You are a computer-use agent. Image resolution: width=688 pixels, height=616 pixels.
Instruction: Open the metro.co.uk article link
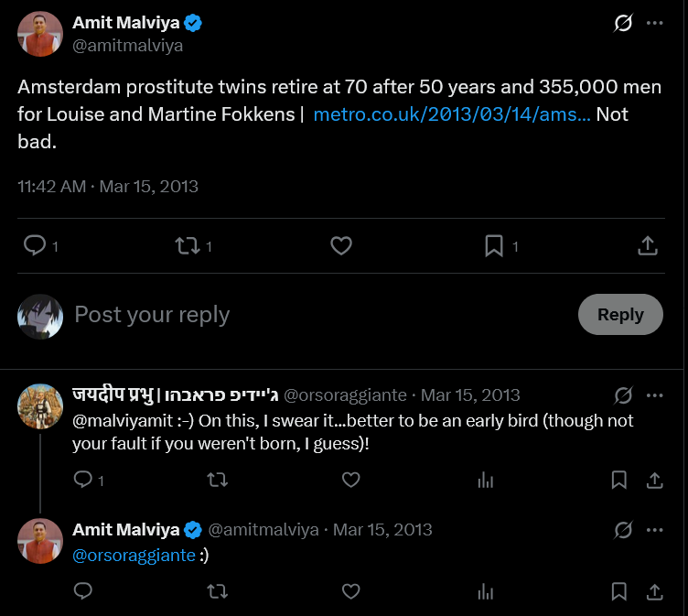coord(452,114)
